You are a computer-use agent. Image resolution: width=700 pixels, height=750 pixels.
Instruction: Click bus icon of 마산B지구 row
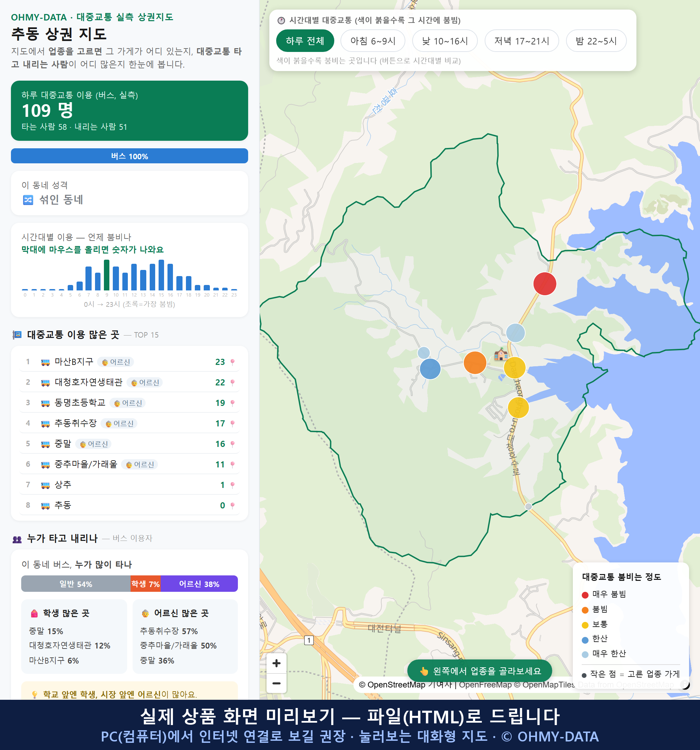point(45,362)
